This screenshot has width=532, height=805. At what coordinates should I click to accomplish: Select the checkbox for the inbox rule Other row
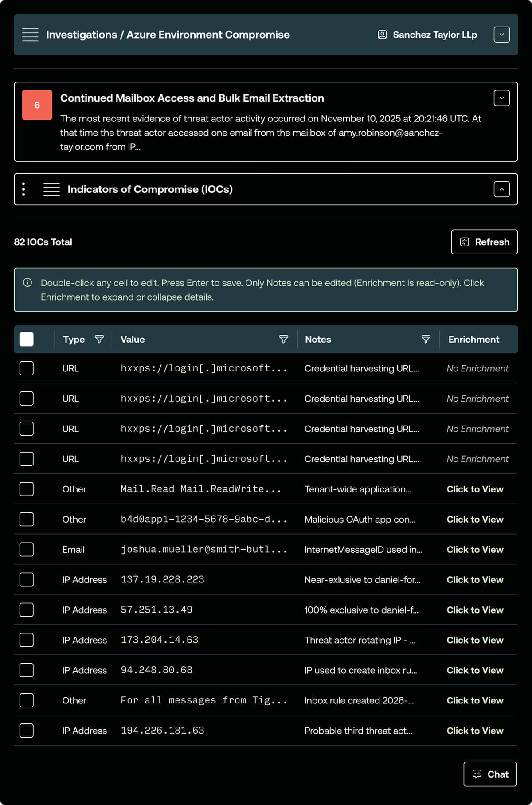27,700
